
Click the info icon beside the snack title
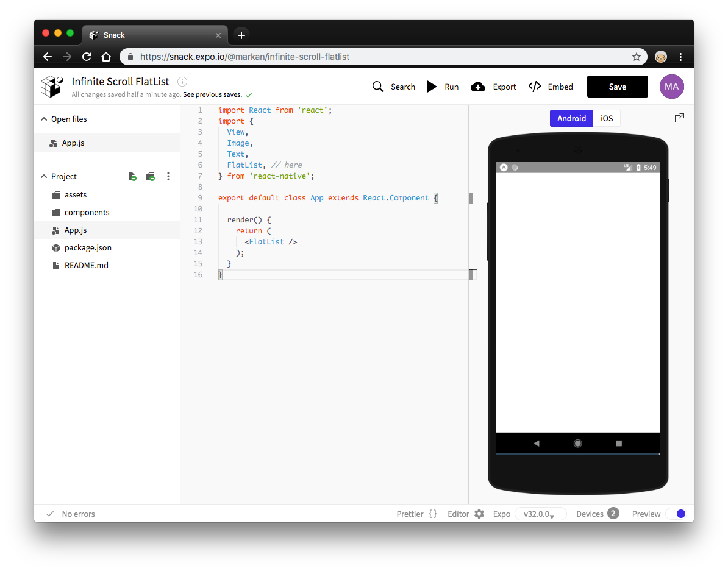pos(182,82)
